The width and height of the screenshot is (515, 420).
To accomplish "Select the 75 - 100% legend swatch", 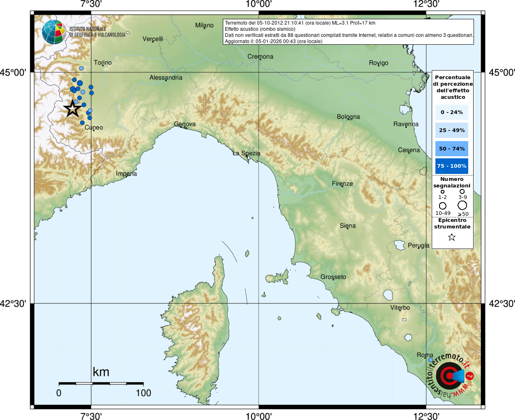I will 452,166.
